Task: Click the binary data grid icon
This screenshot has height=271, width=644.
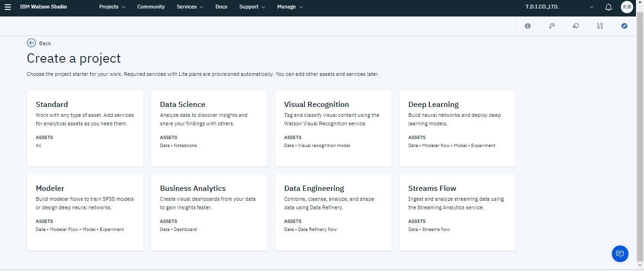Action: tap(600, 26)
